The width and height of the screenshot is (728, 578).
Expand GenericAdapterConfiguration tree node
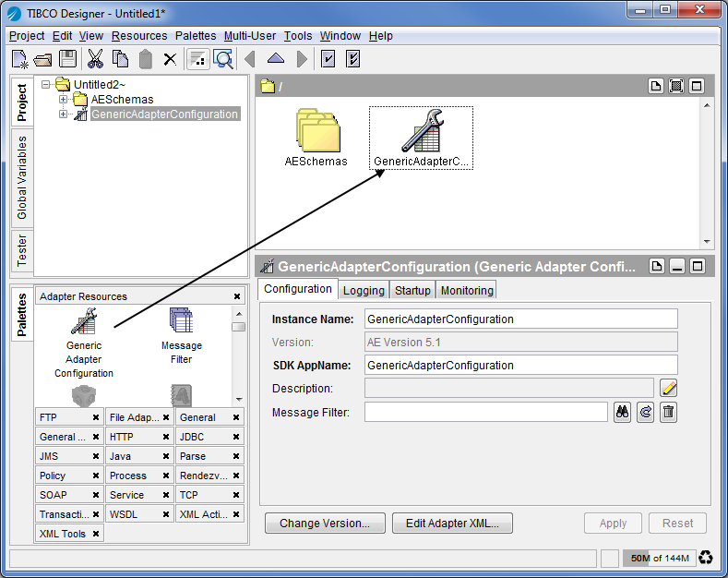pos(64,114)
